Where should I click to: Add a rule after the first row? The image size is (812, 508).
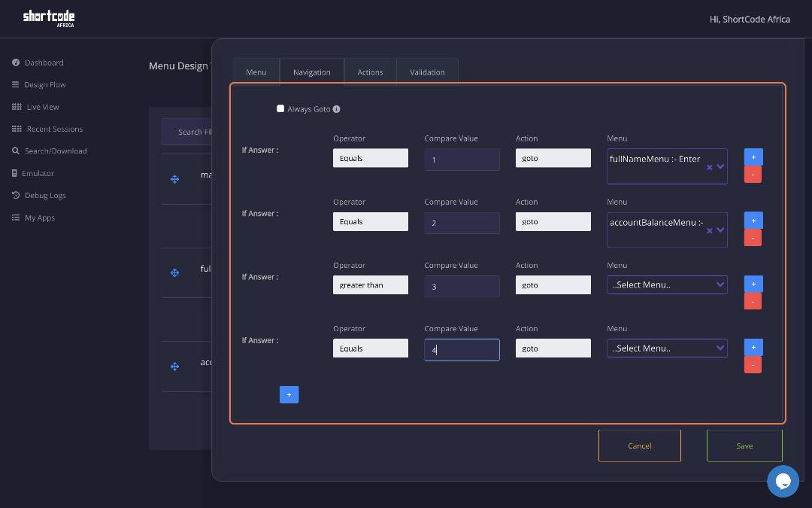tap(753, 157)
